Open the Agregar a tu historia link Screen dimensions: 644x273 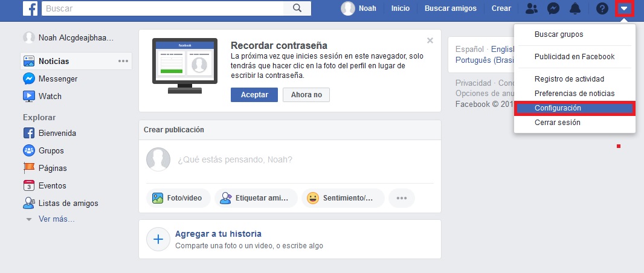[x=218, y=234]
